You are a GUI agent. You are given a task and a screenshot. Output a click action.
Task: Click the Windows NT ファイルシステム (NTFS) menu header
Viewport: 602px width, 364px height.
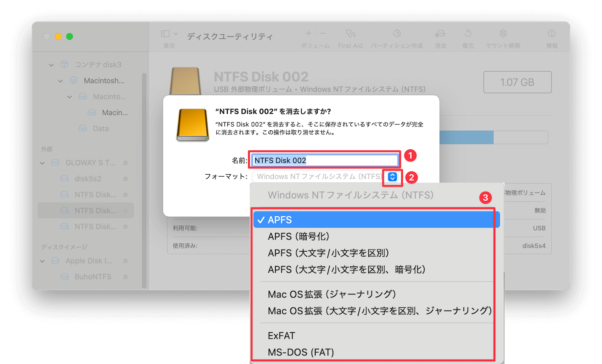coord(351,195)
